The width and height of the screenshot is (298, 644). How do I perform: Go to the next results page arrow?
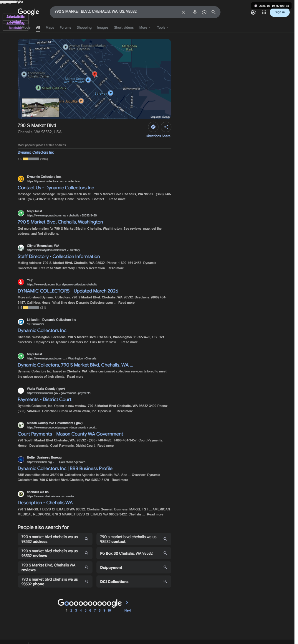127,602
